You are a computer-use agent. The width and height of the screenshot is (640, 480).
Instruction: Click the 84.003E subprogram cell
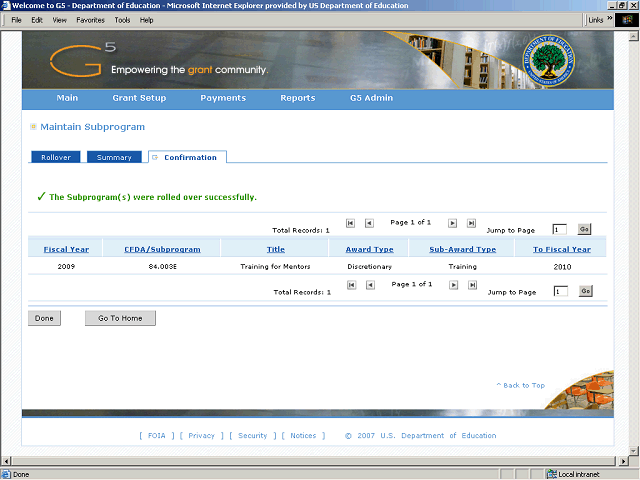162,267
